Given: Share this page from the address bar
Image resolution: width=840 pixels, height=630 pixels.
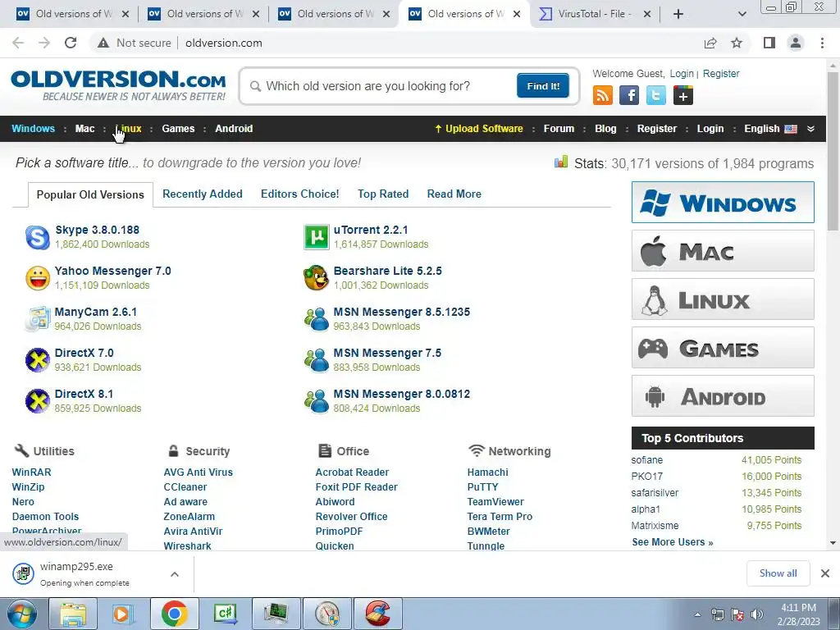Looking at the screenshot, I should click(710, 43).
